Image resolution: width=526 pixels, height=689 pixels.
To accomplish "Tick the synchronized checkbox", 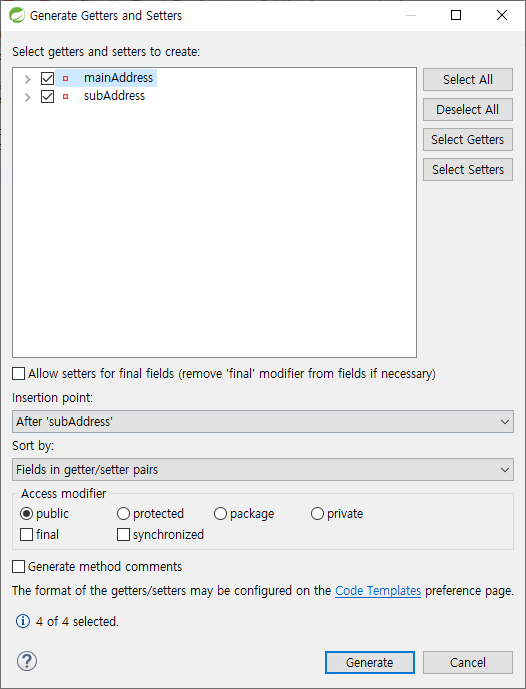I will (123, 534).
